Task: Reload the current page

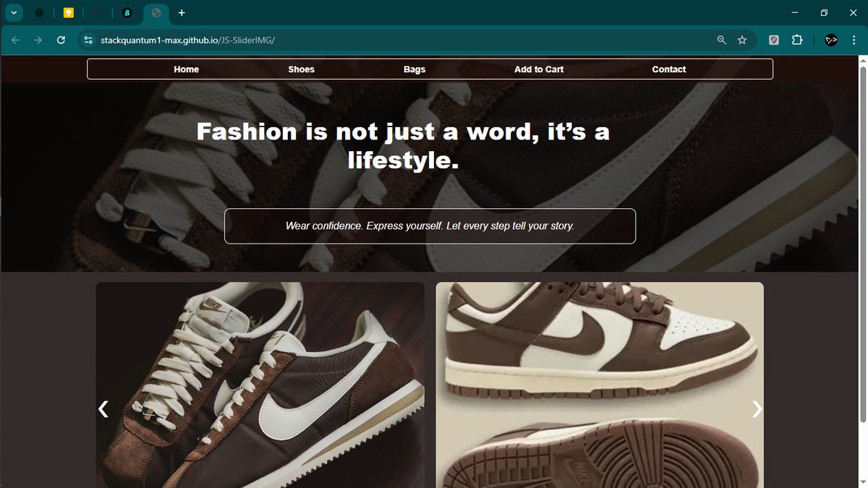Action: 61,40
